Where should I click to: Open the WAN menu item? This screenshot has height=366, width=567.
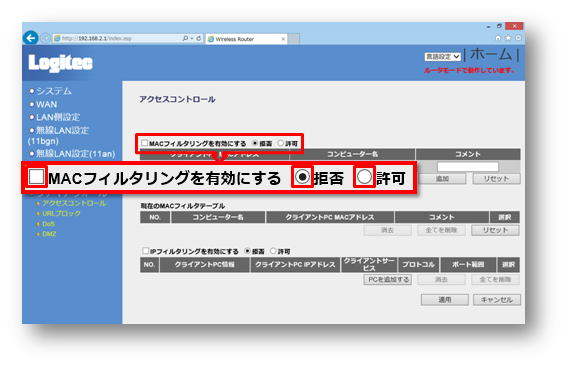coord(46,105)
